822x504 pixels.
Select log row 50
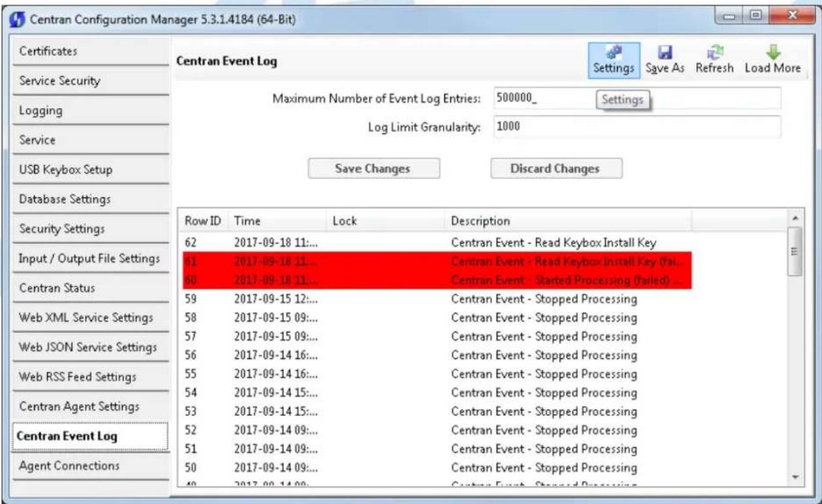435,468
